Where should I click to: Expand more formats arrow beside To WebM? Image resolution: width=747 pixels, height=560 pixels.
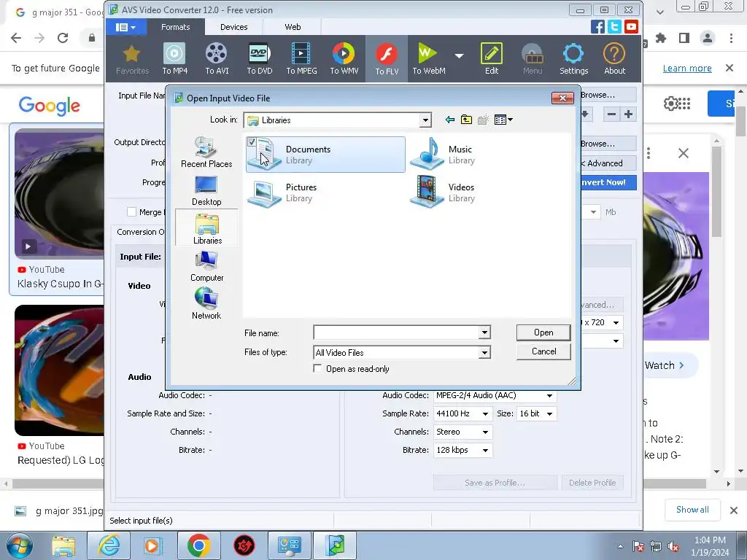coord(459,56)
